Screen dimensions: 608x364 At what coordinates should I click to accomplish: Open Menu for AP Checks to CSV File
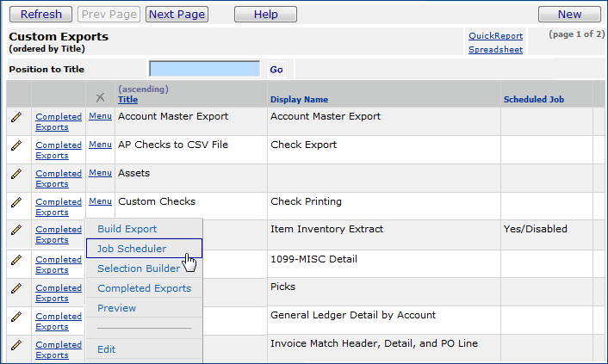100,145
